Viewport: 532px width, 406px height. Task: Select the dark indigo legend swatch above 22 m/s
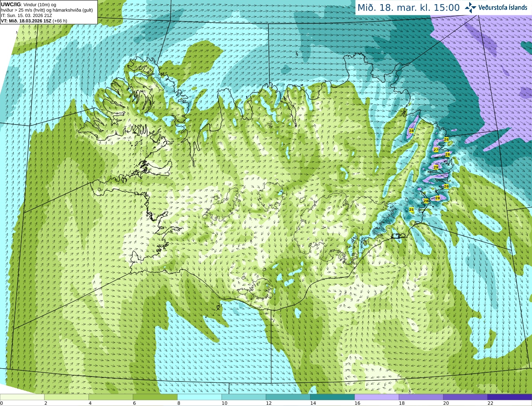(510, 397)
